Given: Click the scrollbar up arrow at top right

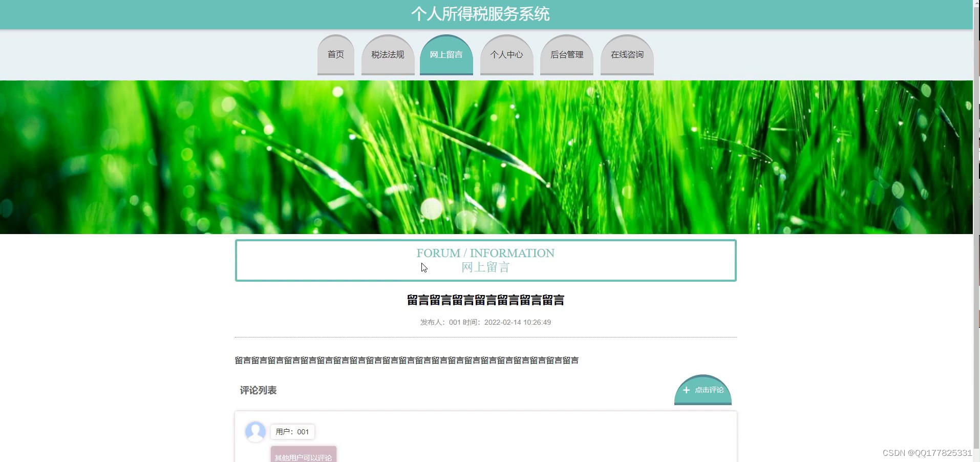Looking at the screenshot, I should pyautogui.click(x=976, y=4).
